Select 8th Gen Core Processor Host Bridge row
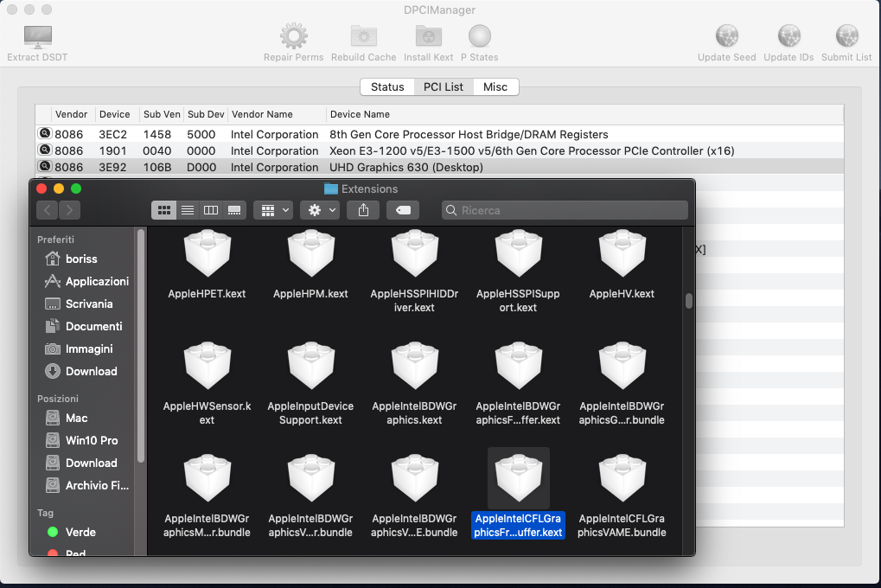The image size is (881, 588). [439, 134]
